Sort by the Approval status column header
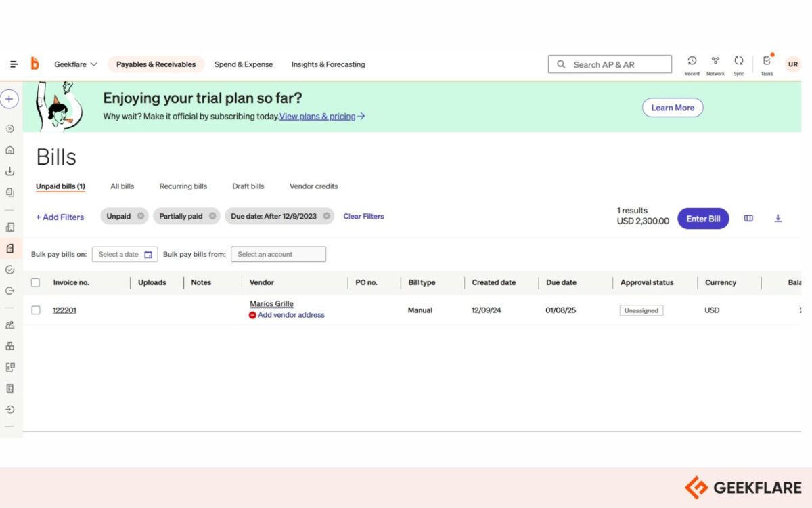This screenshot has width=812, height=508. tap(647, 282)
